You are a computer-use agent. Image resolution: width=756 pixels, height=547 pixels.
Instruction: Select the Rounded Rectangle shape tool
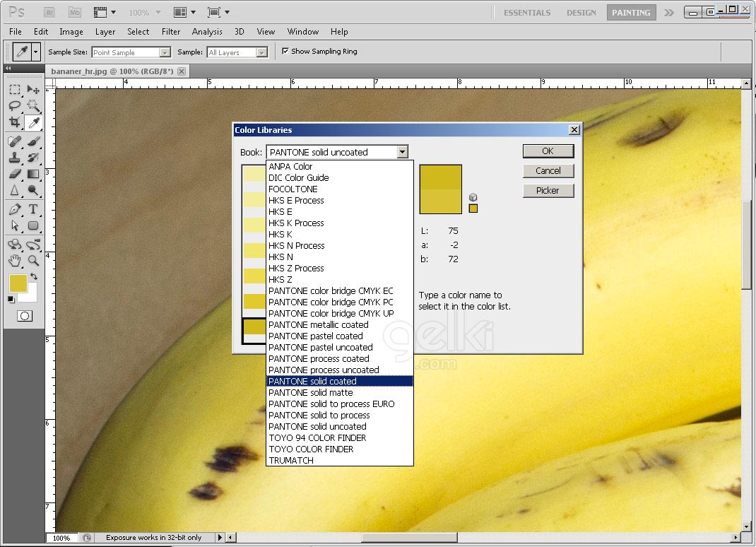pos(33,225)
